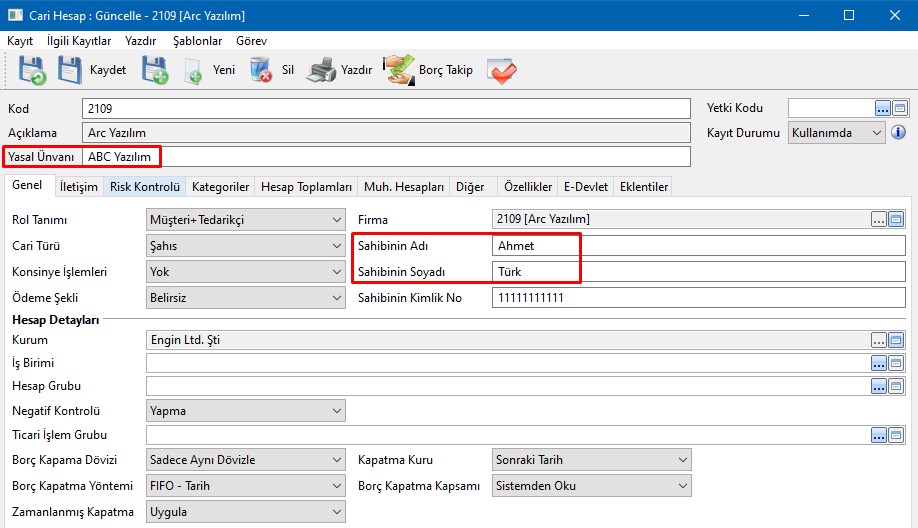Click the save-and-new disk icon with plus
The height and width of the screenshot is (528, 918).
[x=155, y=70]
